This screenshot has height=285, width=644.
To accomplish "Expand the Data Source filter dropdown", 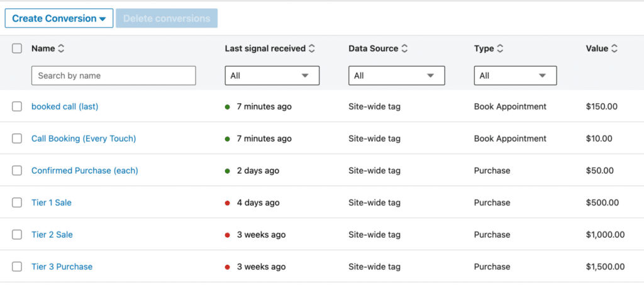I will [x=396, y=75].
